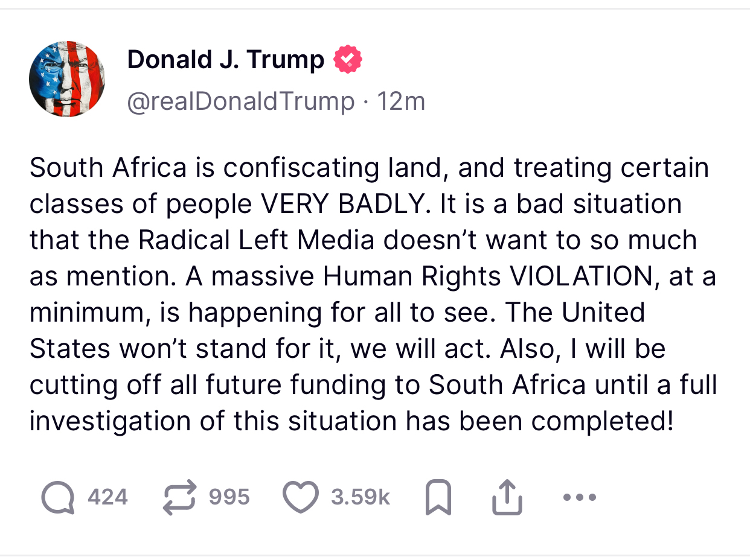Open the @realDonaldTrump handle link
This screenshot has height=560, width=750.
click(240, 101)
